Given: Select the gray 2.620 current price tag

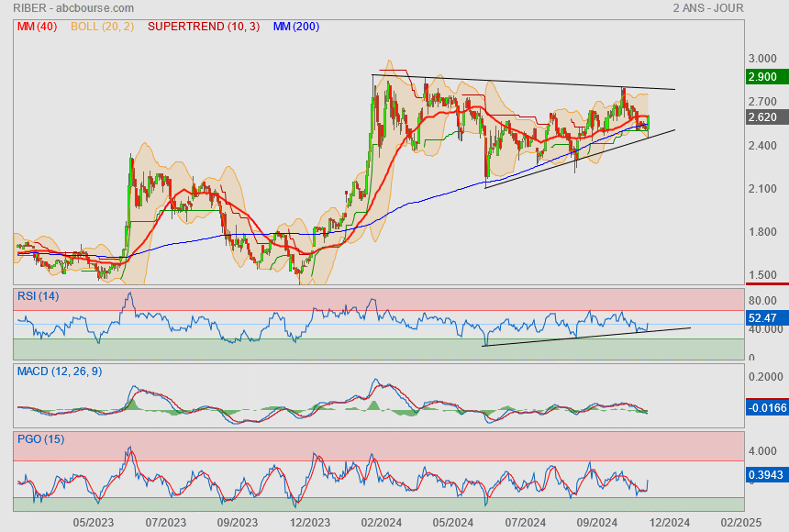Looking at the screenshot, I should click(x=763, y=117).
